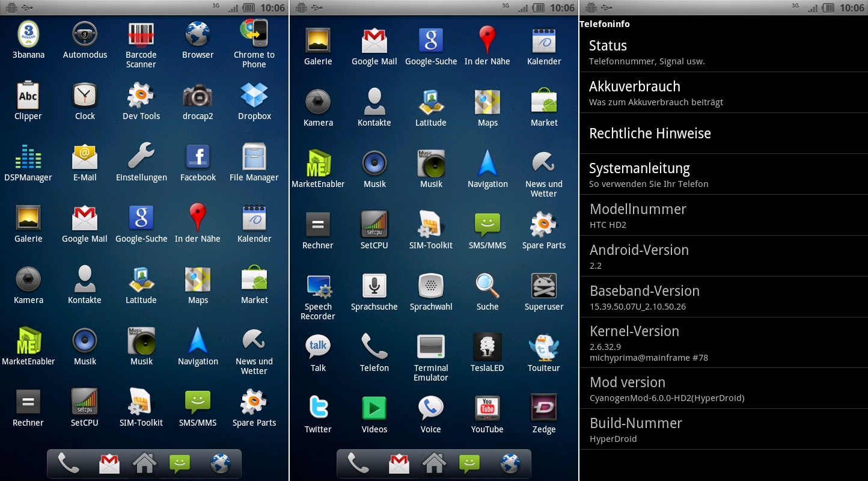The image size is (868, 481).
Task: Open Systemanleitung entry
Action: (x=724, y=174)
